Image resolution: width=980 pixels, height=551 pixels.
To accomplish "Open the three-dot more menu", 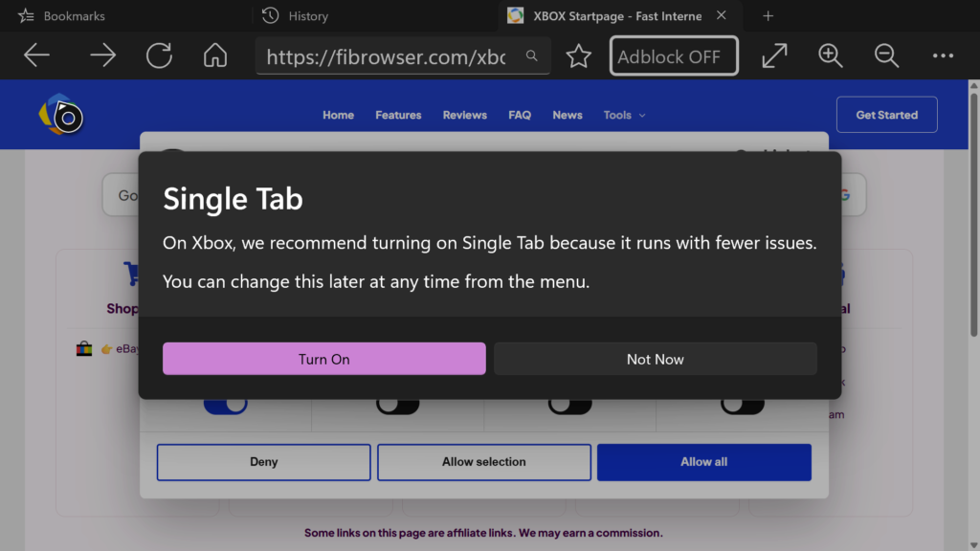I will point(943,55).
